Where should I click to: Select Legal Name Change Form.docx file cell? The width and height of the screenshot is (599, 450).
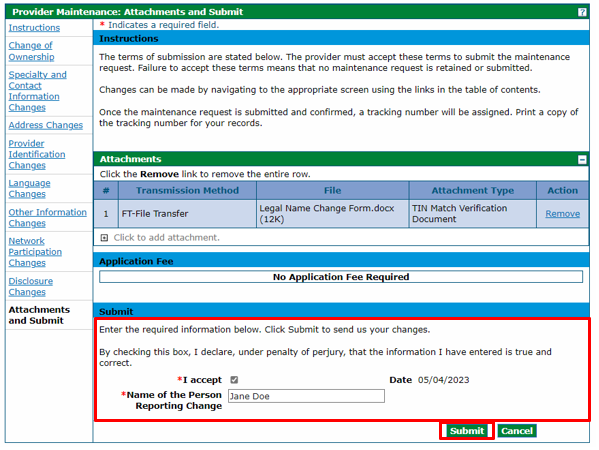click(x=332, y=214)
